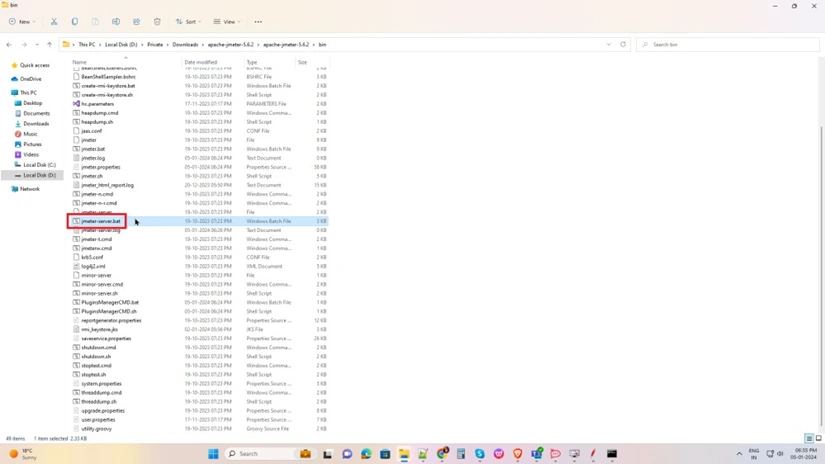Open Quick access in navigation pane
825x464 pixels.
click(x=34, y=65)
